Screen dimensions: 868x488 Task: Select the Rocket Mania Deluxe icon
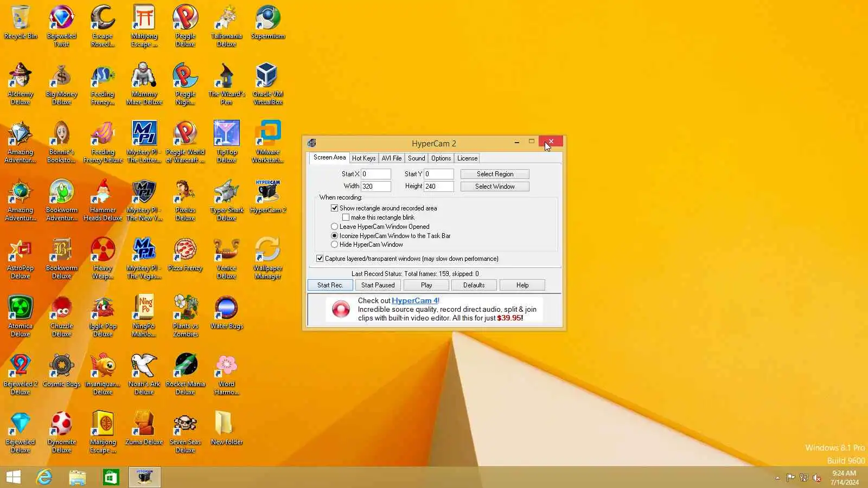(x=186, y=374)
